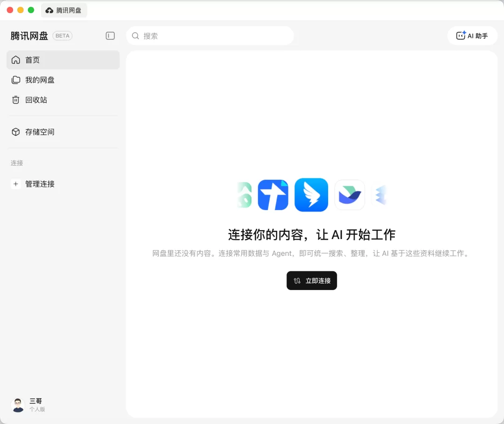
Task: Click the trash icon beside 回收站
Action: 16,100
